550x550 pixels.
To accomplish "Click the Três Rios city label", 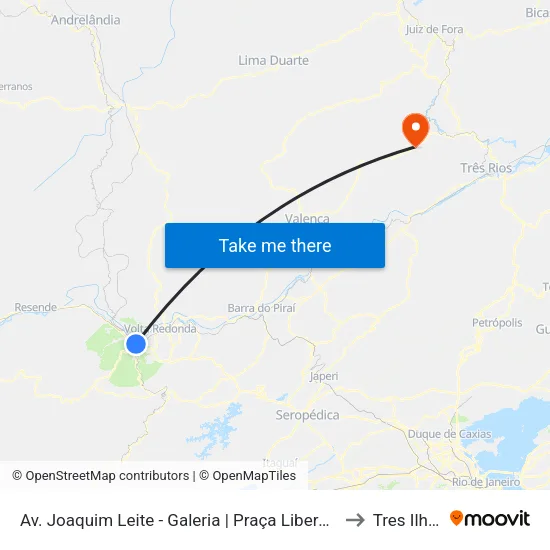I will pyautogui.click(x=486, y=168).
